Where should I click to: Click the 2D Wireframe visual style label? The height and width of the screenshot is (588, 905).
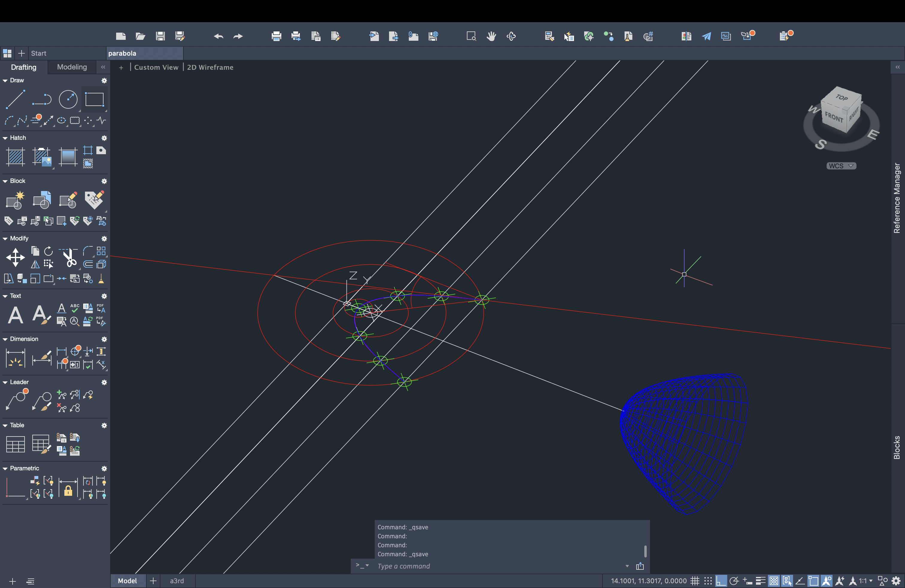click(210, 67)
